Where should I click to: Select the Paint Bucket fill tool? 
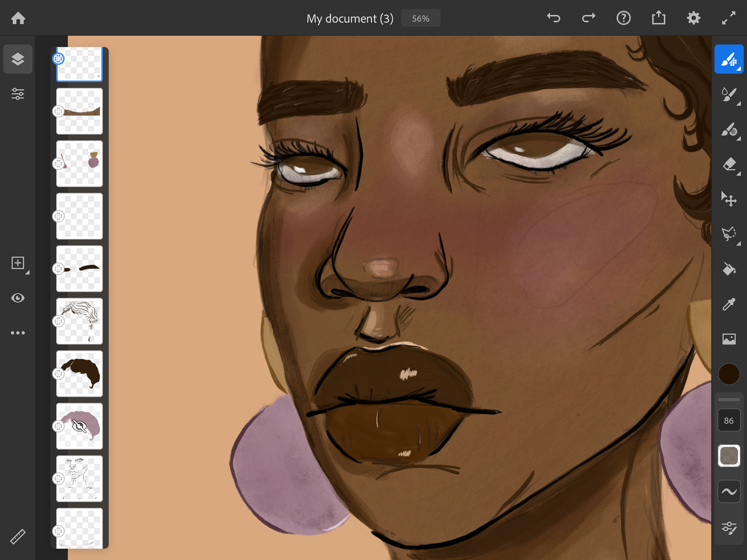tap(728, 269)
